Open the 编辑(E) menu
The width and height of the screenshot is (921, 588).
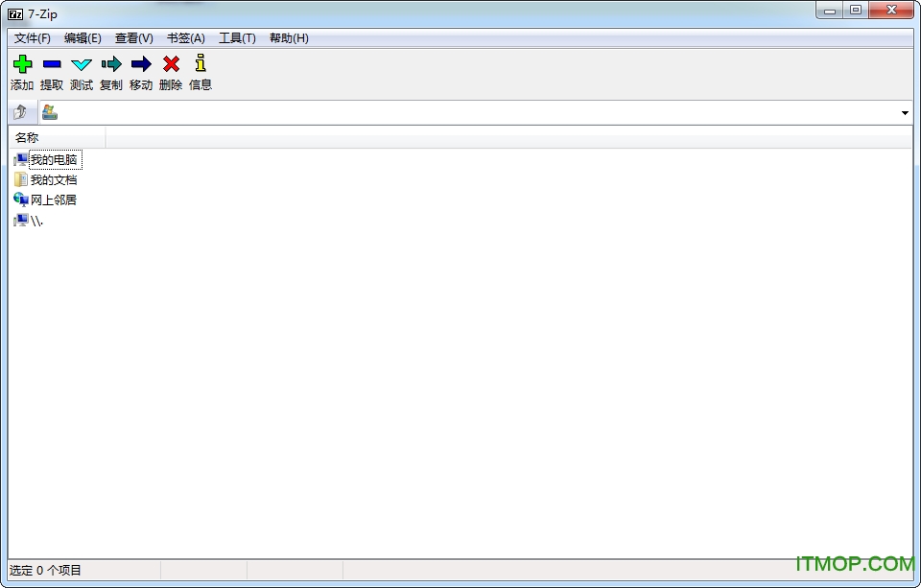(83, 38)
